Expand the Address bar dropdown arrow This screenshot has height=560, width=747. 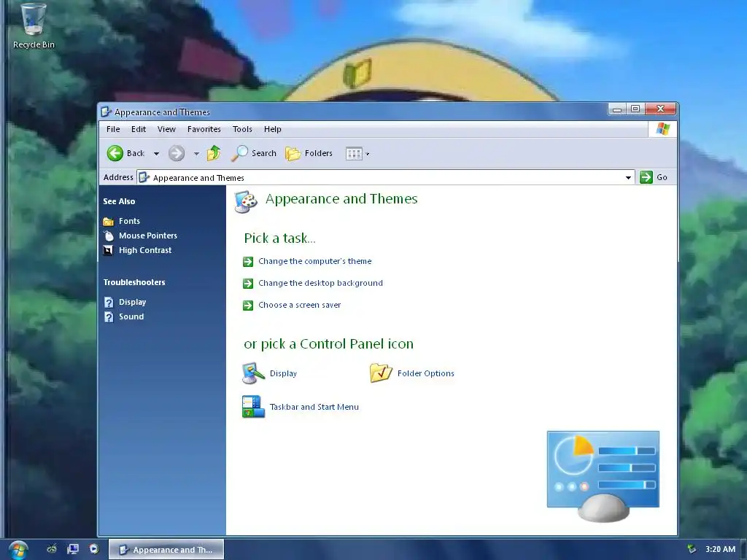[628, 178]
